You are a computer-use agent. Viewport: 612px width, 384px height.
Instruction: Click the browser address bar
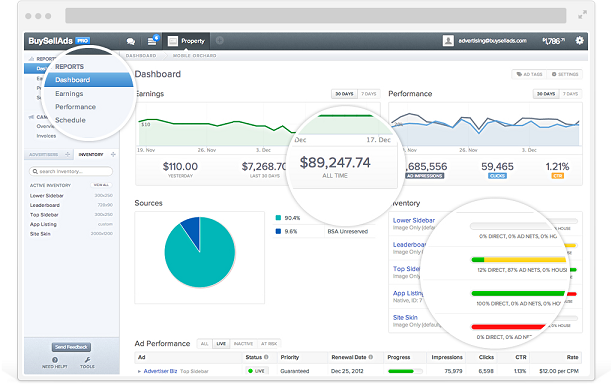[x=316, y=16]
